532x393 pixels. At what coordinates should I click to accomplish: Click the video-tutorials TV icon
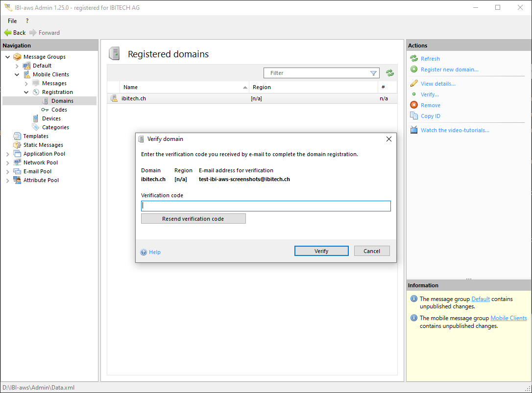(x=414, y=130)
